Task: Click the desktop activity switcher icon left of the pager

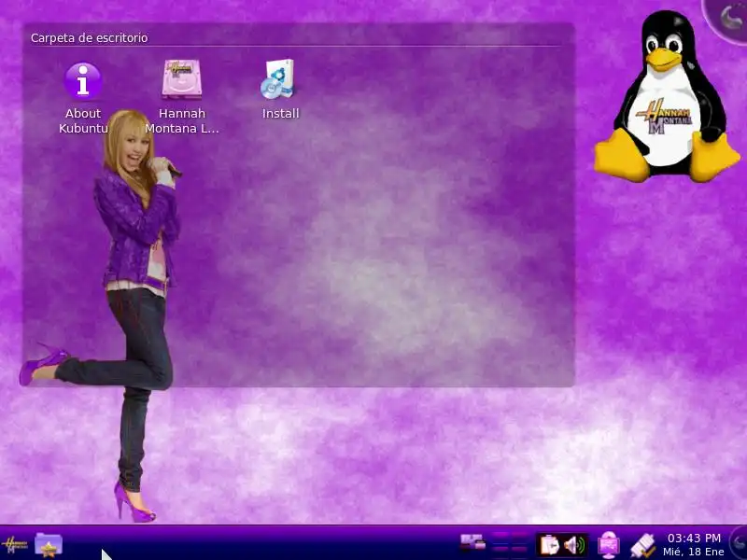Action: [473, 543]
